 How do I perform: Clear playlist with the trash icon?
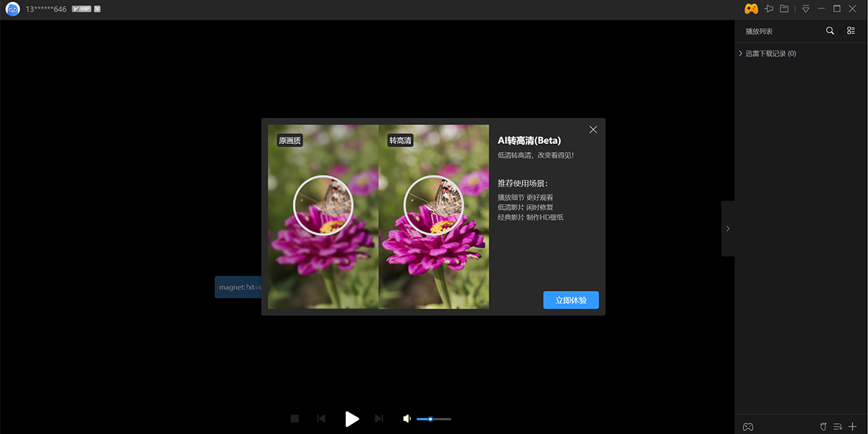pos(823,427)
